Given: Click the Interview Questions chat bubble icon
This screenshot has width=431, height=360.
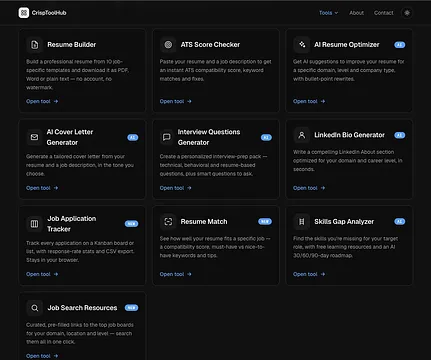Looking at the screenshot, I should pos(167,137).
